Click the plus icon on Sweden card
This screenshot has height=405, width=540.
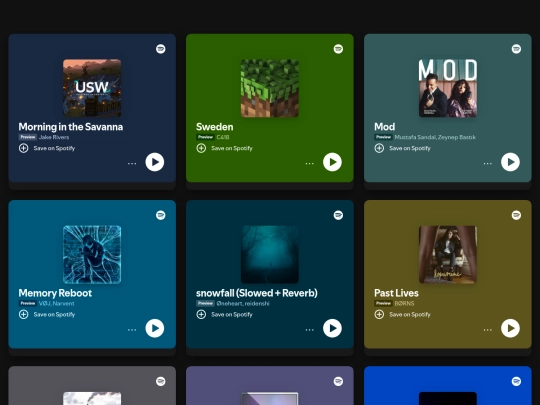(x=201, y=148)
